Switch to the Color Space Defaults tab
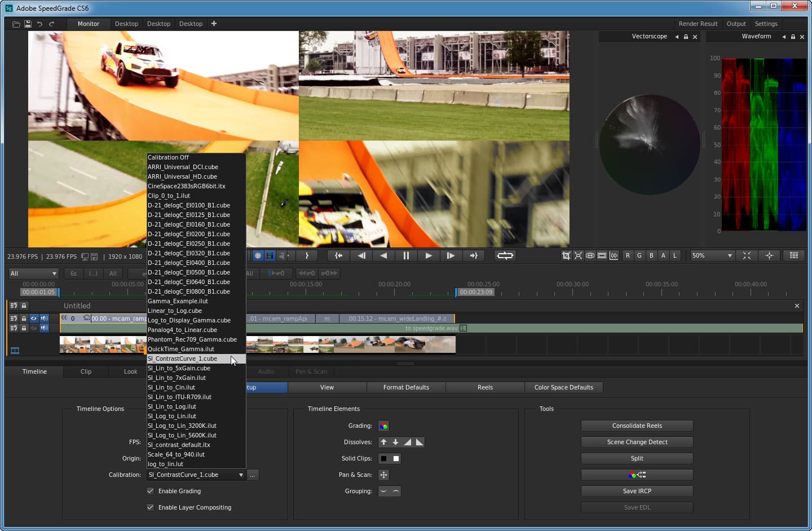 (x=563, y=388)
